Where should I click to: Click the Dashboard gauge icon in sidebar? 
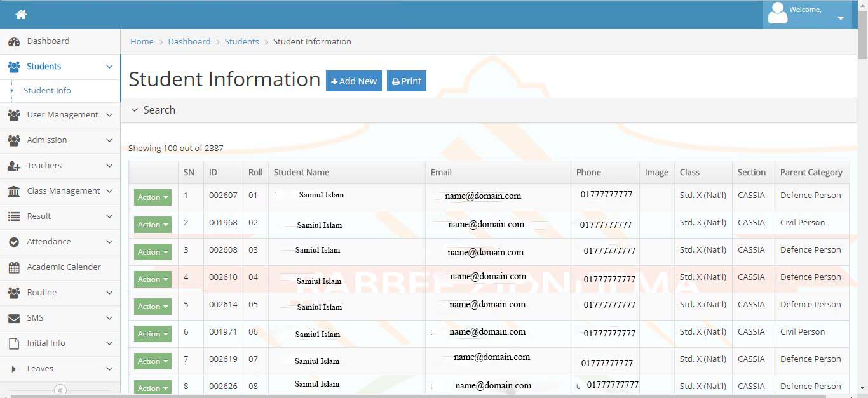point(14,42)
